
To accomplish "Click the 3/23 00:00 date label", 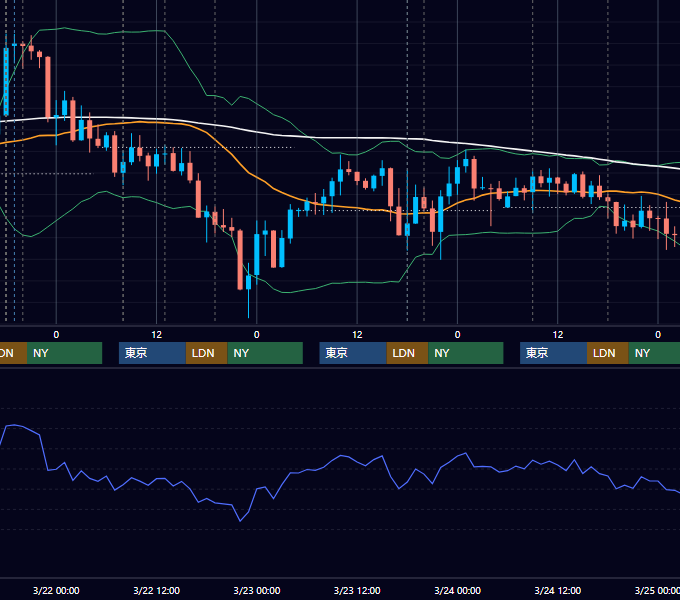I will [x=257, y=590].
